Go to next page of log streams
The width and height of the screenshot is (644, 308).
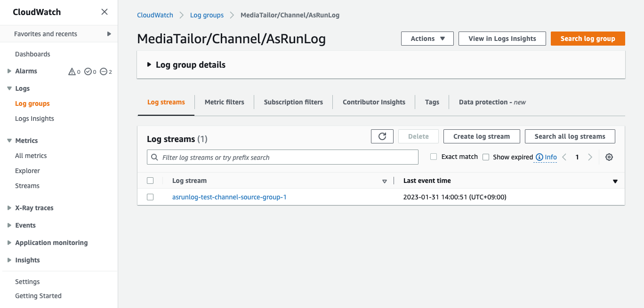pyautogui.click(x=590, y=157)
